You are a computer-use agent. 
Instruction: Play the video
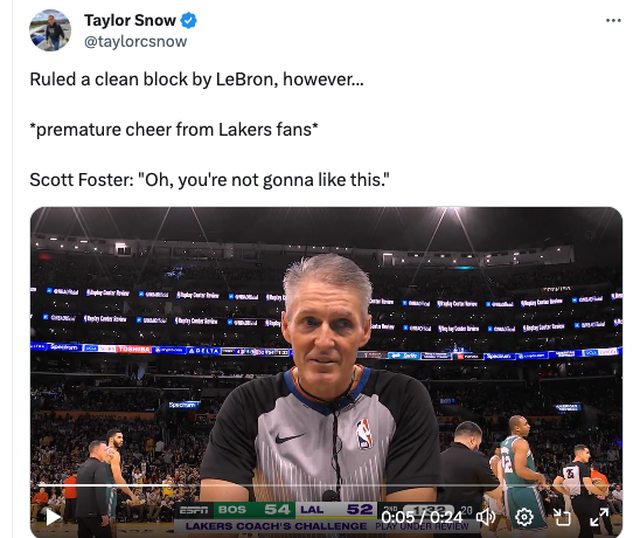[x=53, y=516]
